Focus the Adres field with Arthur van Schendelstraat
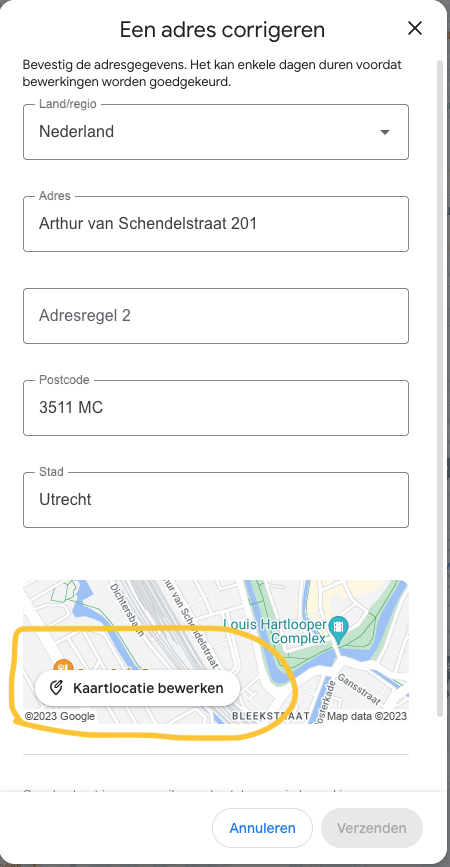 click(216, 224)
